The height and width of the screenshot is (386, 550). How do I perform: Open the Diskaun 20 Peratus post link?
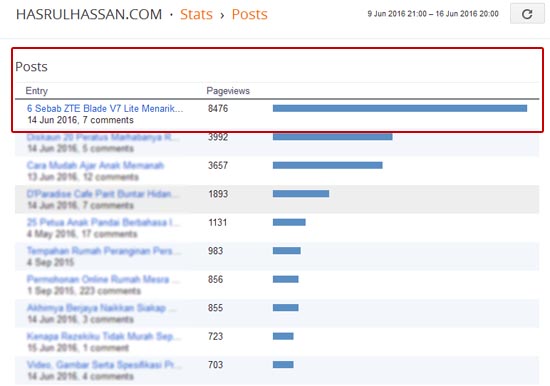tap(103, 137)
